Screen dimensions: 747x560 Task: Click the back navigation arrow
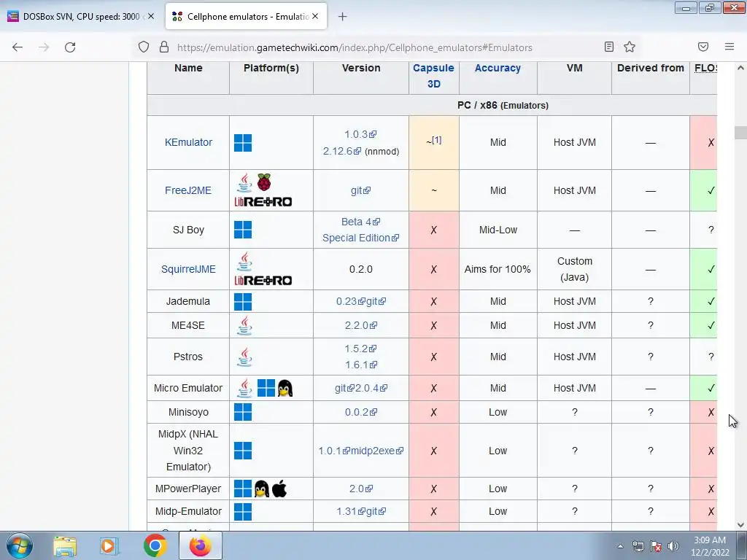18,47
